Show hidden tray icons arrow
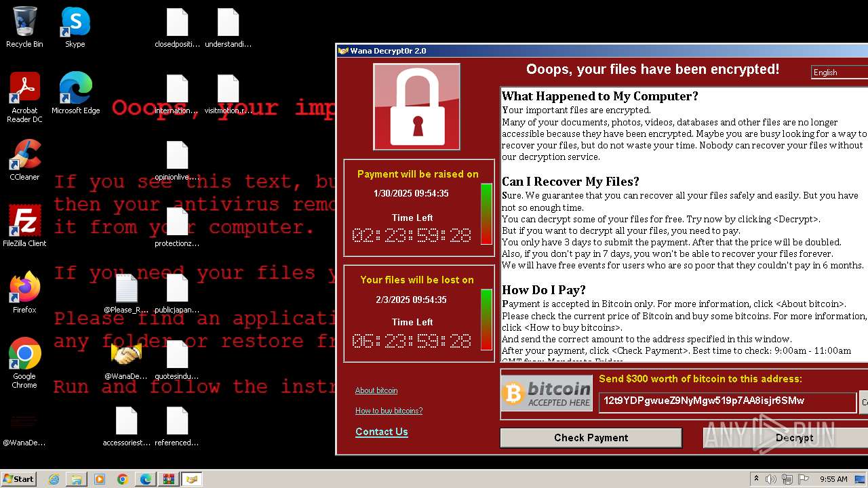 [x=756, y=479]
